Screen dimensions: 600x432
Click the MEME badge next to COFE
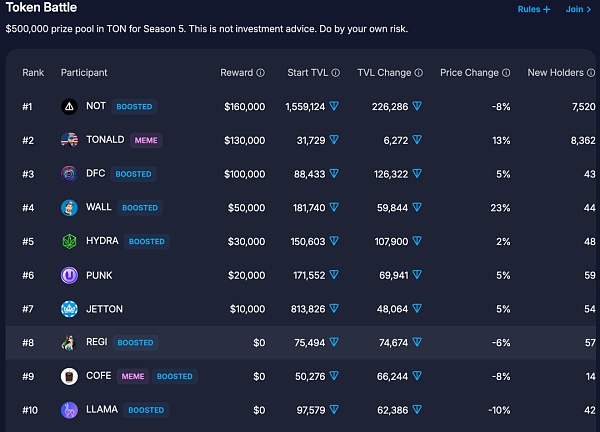click(133, 377)
